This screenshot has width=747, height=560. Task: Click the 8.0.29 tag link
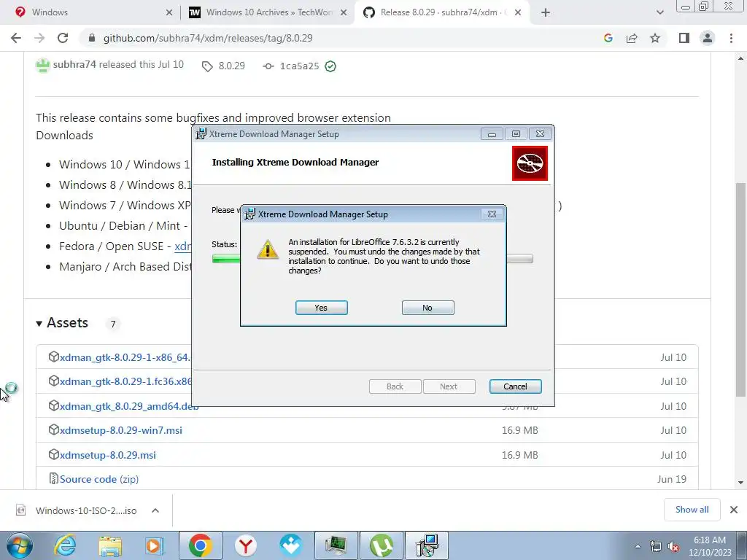pyautogui.click(x=223, y=66)
